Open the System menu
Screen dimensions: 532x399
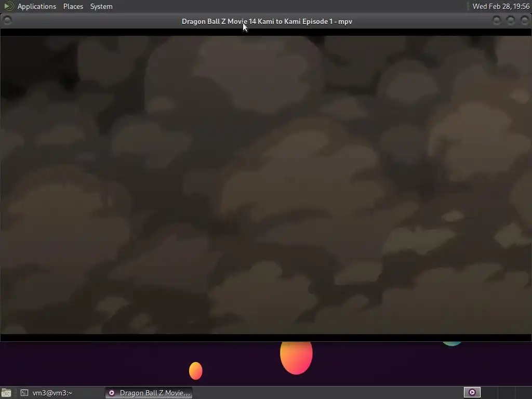click(101, 6)
